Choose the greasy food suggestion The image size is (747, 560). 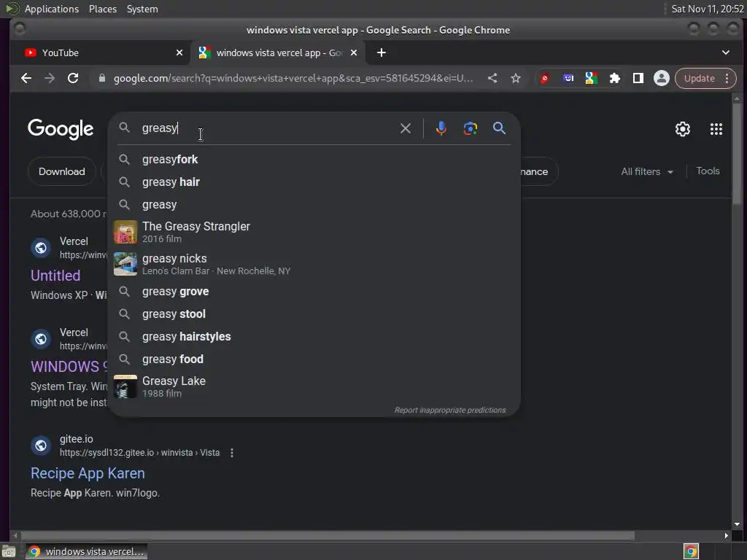tap(314, 359)
